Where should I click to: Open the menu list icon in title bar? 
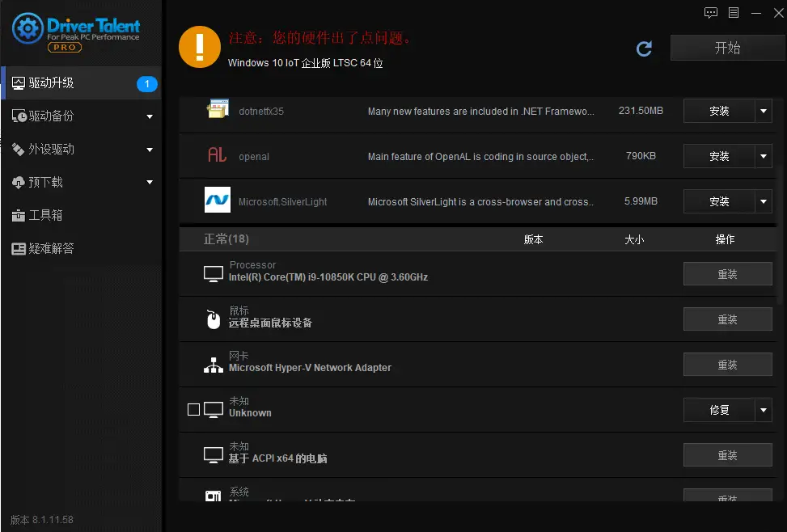[x=734, y=13]
